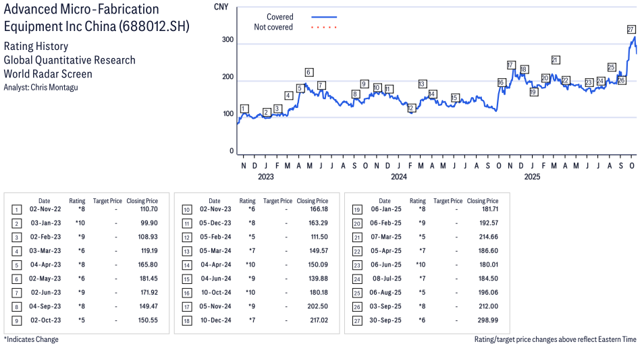Viewport: 644px width, 344px height.
Task: Click the numbered box 9 in the table
Action: 16,322
